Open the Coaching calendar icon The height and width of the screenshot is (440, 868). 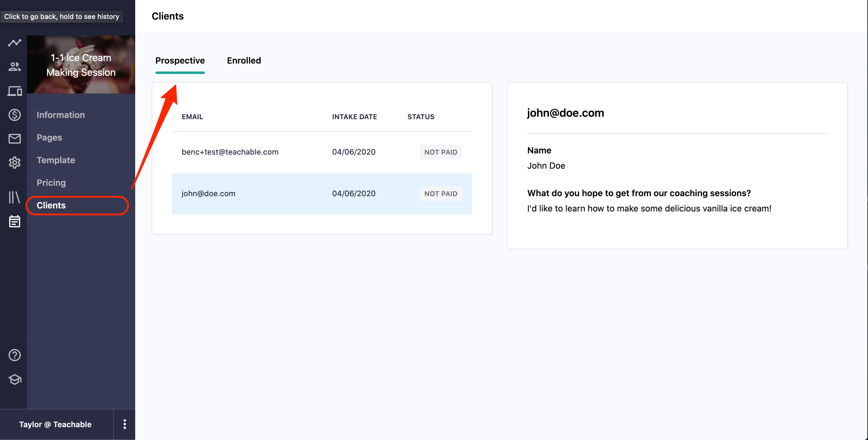point(14,221)
